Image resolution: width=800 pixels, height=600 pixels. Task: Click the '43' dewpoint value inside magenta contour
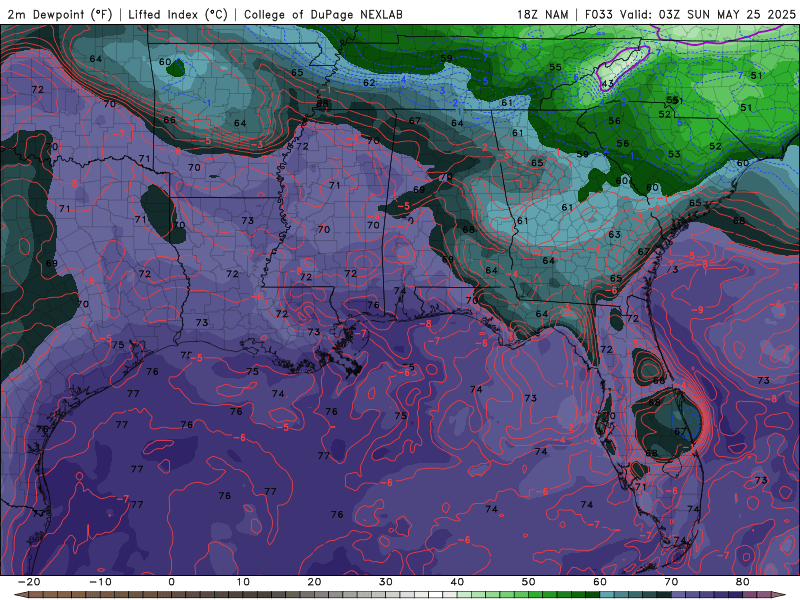pyautogui.click(x=607, y=84)
